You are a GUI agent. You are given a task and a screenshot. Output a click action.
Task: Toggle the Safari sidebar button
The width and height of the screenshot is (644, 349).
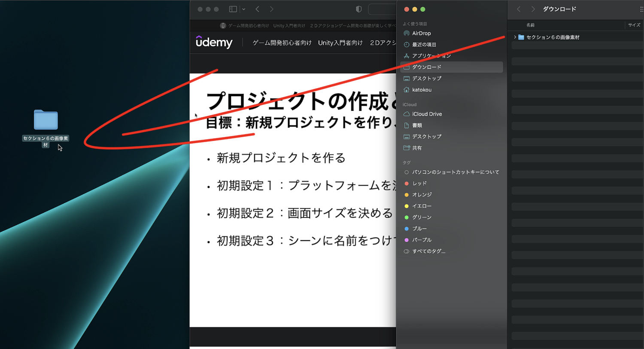click(x=233, y=9)
